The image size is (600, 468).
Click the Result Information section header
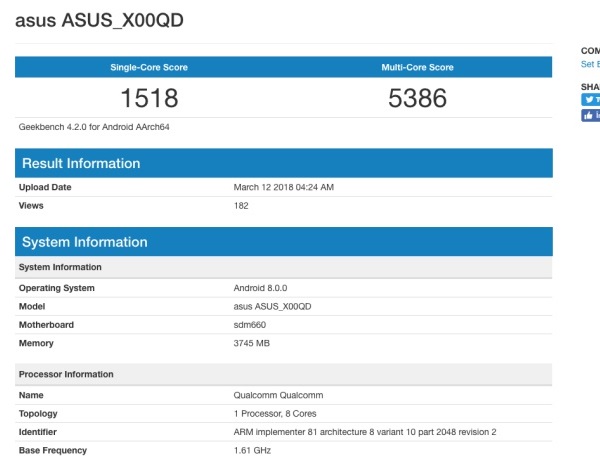[x=284, y=163]
